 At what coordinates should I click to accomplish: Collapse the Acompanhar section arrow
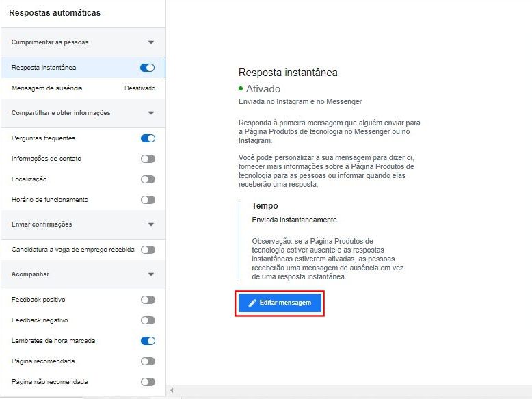point(151,274)
